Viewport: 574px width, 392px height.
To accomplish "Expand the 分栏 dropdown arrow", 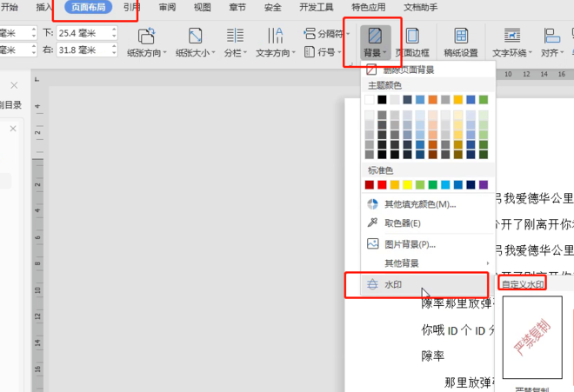I will [x=245, y=53].
